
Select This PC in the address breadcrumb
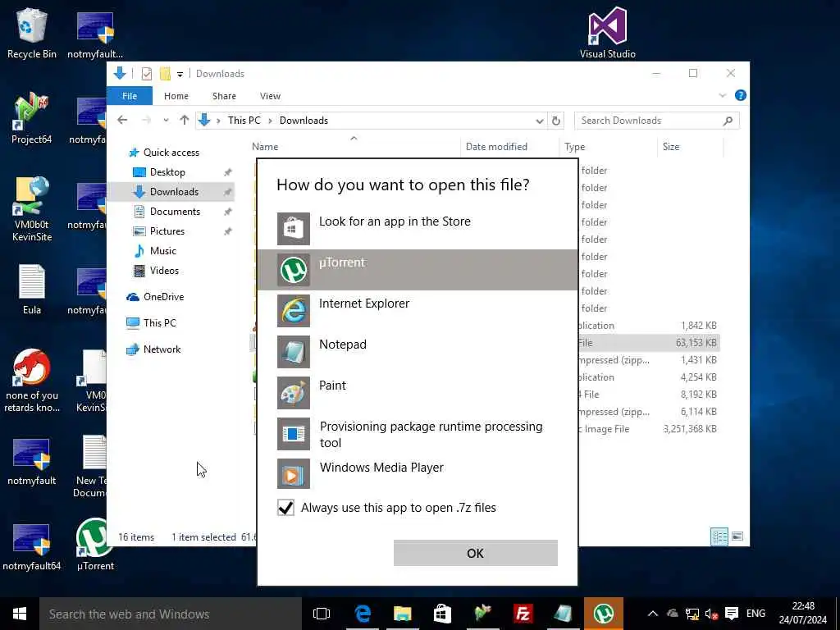[x=244, y=121]
